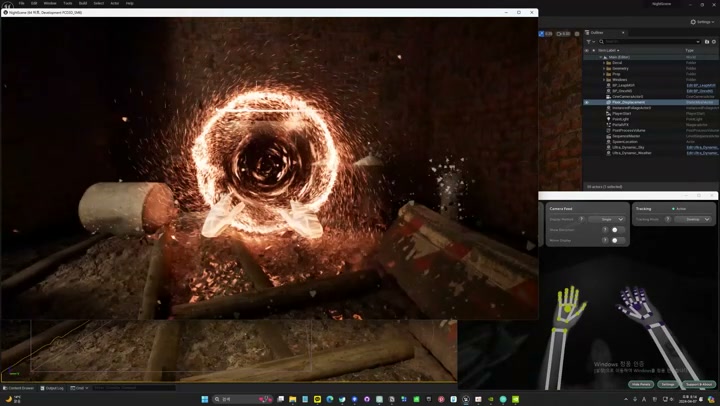Click the PortalVFX Niagara icon

click(609, 125)
